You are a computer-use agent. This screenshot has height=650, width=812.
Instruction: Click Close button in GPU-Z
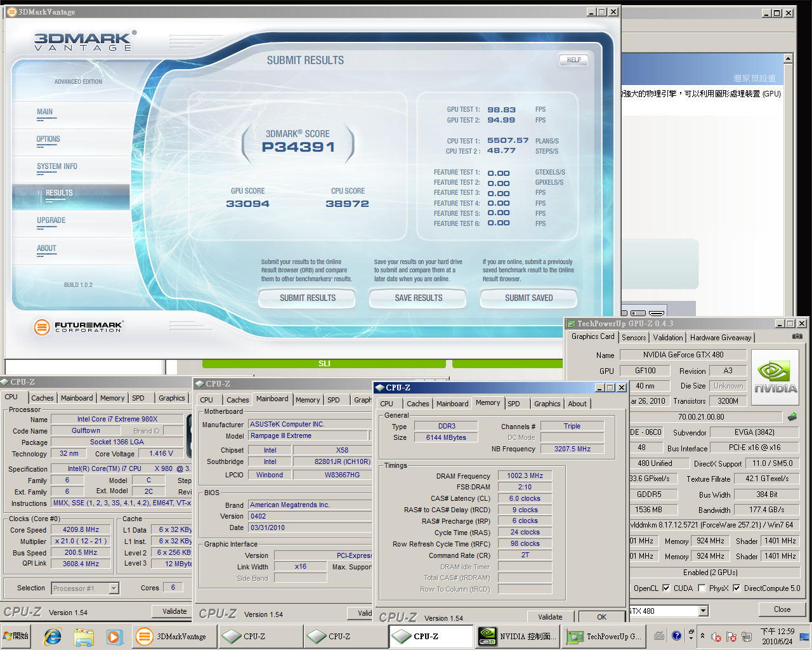(782, 609)
